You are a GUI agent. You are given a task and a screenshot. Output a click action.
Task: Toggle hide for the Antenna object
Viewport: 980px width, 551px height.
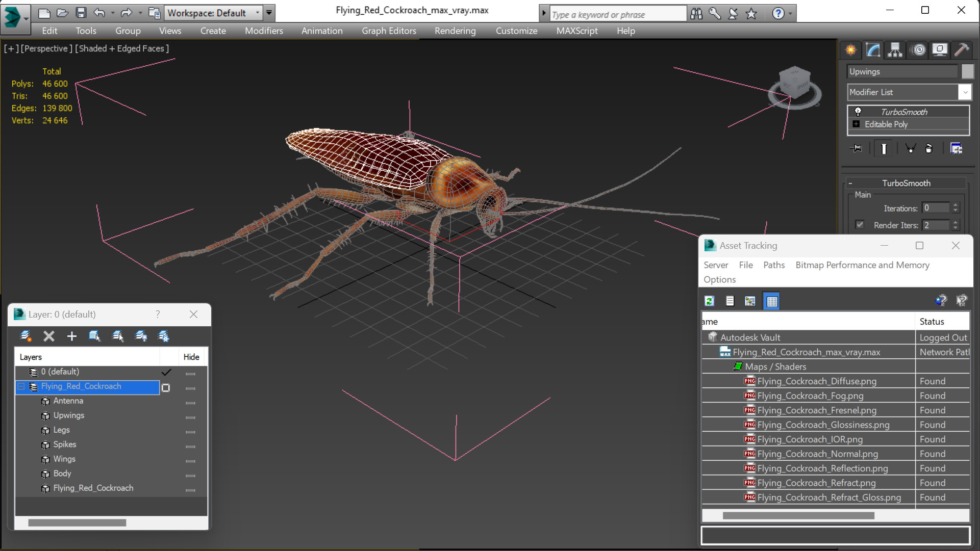190,403
